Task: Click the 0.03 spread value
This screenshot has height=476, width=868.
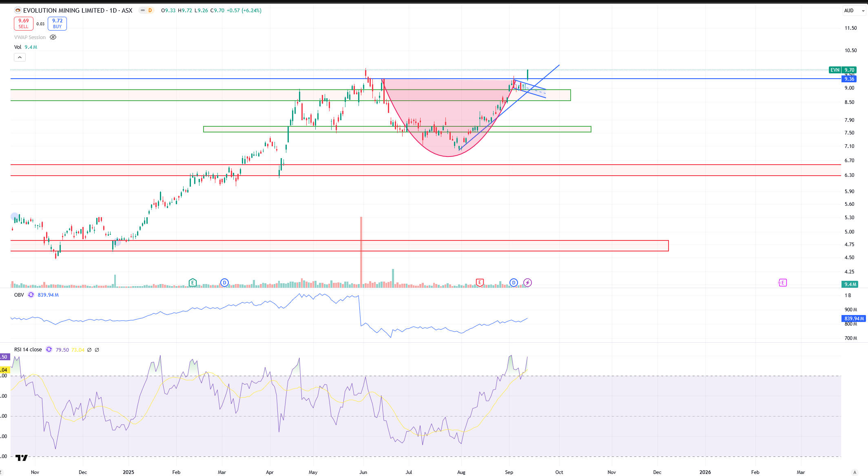Action: click(40, 24)
